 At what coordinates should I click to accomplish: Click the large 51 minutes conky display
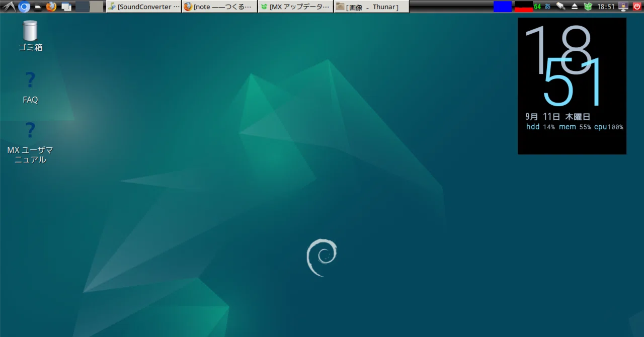coord(573,81)
